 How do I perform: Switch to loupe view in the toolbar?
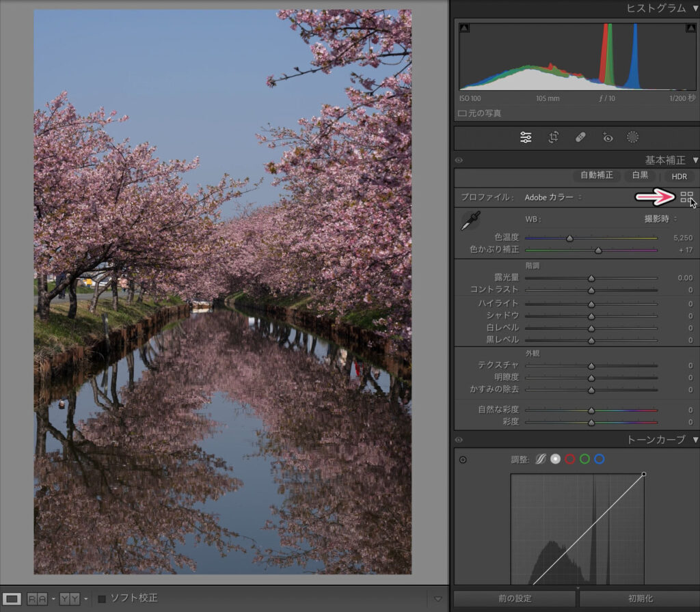(x=12, y=599)
